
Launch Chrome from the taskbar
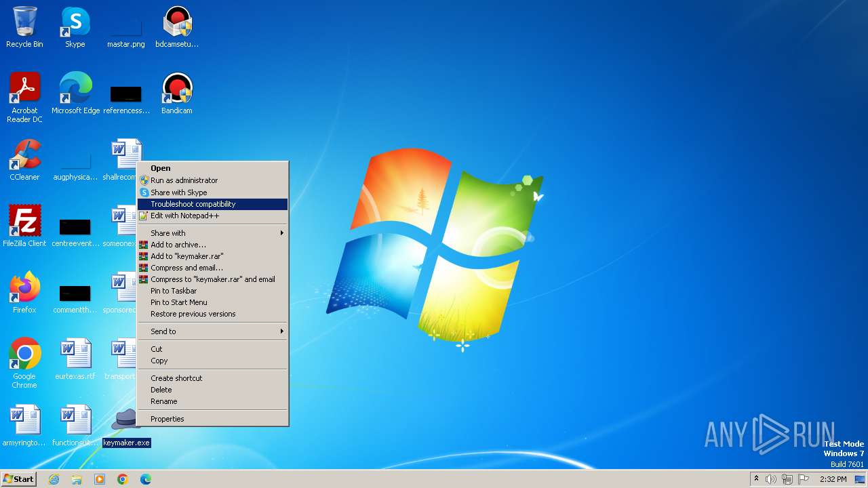coord(123,479)
